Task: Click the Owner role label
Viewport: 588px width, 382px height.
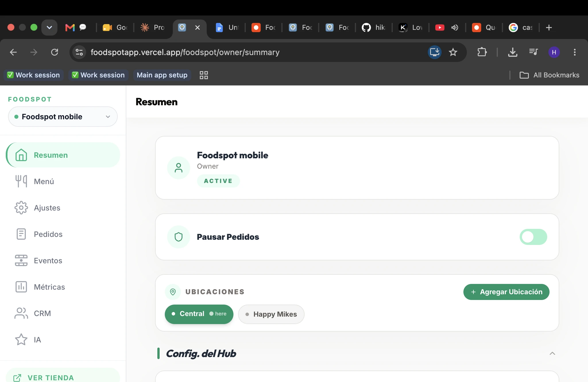Action: [x=208, y=166]
